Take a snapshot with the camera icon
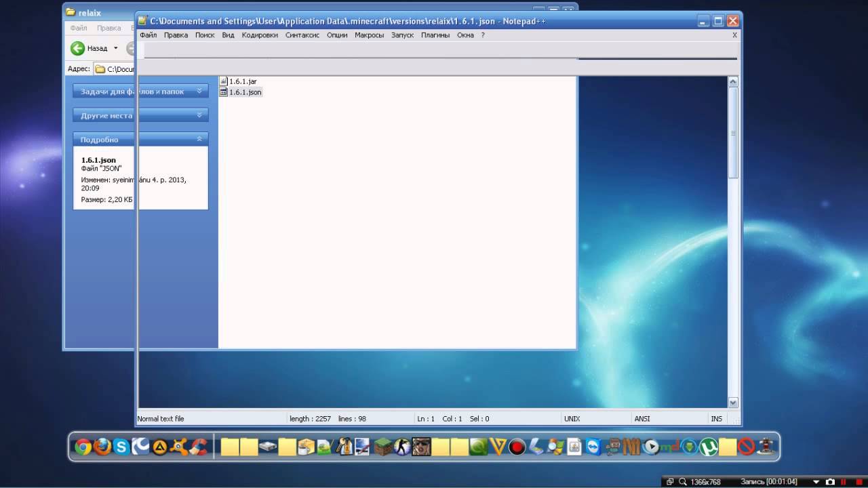 click(x=830, y=482)
